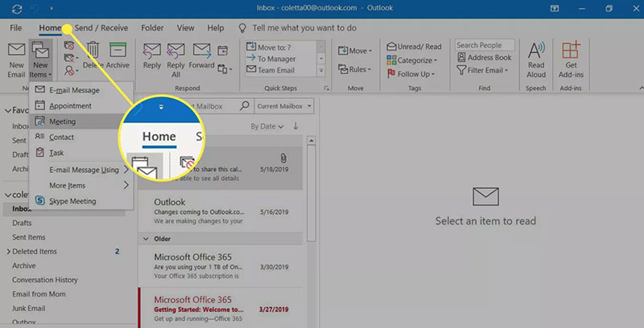Choose Skype Meeting from the menu
The width and height of the screenshot is (644, 328).
pyautogui.click(x=81, y=201)
